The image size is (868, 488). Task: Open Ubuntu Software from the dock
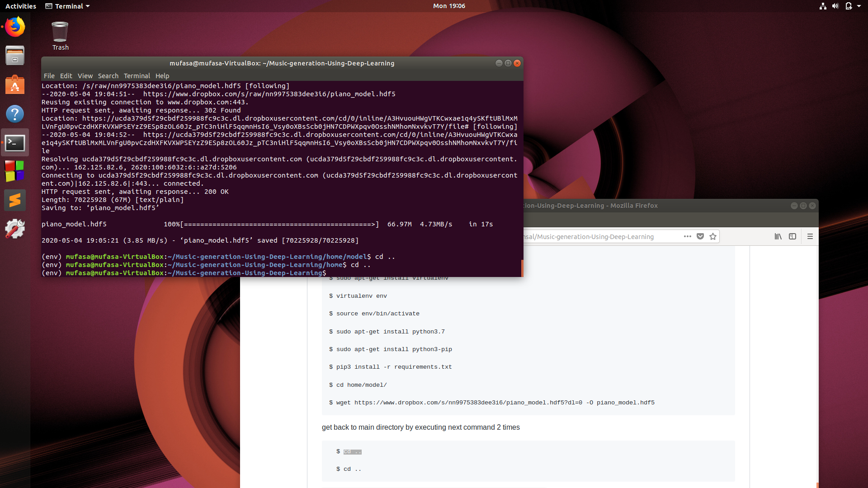coord(15,85)
